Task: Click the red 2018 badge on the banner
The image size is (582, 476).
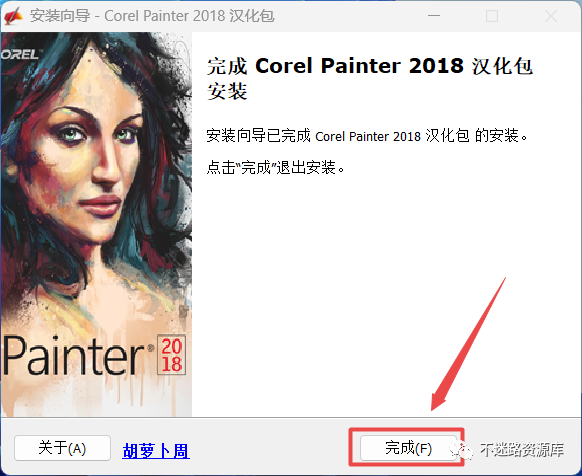Action: (171, 355)
